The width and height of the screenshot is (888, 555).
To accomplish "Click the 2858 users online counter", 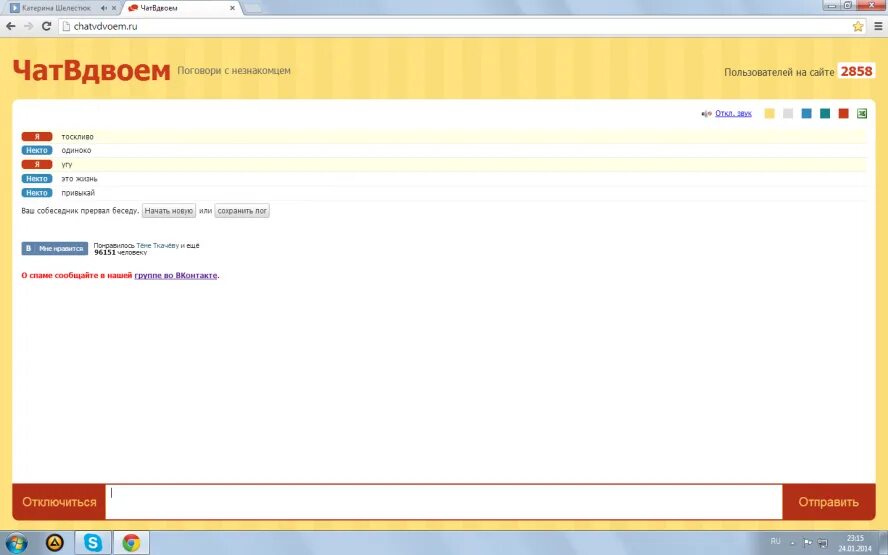I will click(x=856, y=71).
